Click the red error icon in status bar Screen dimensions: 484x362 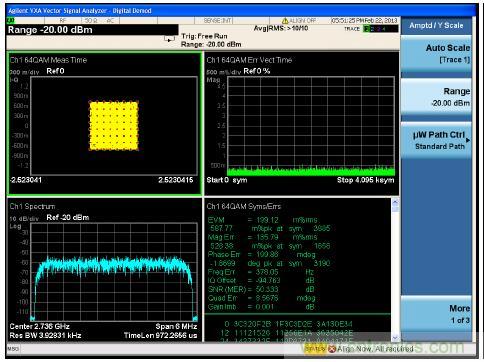click(331, 349)
